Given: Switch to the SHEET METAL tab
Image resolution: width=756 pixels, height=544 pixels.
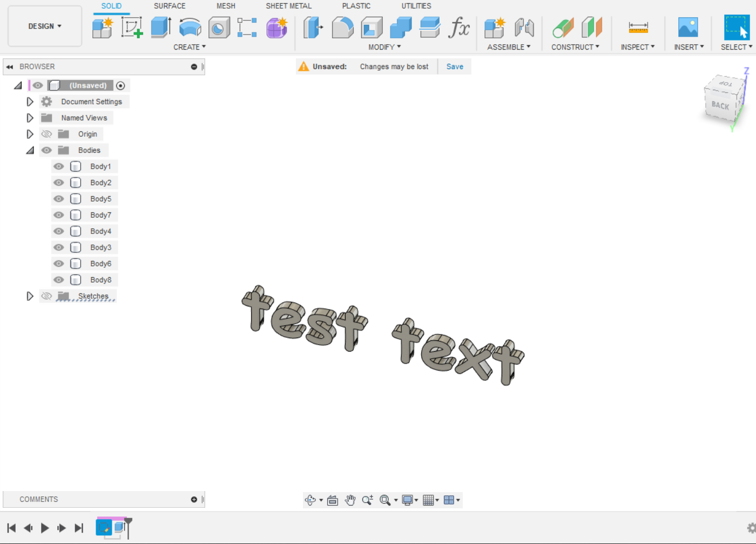Looking at the screenshot, I should pyautogui.click(x=288, y=6).
